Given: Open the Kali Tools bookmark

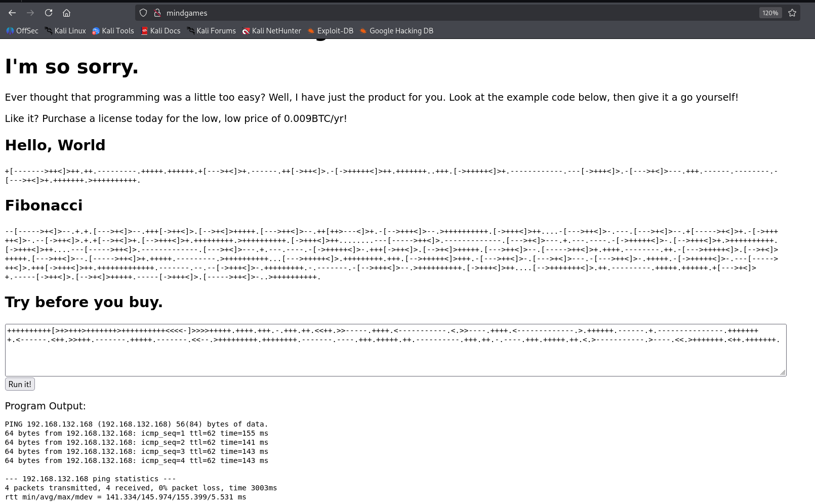Looking at the screenshot, I should (113, 31).
